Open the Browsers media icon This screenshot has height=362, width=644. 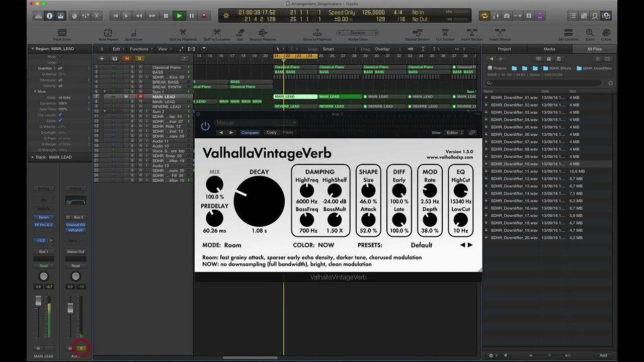coord(606,16)
